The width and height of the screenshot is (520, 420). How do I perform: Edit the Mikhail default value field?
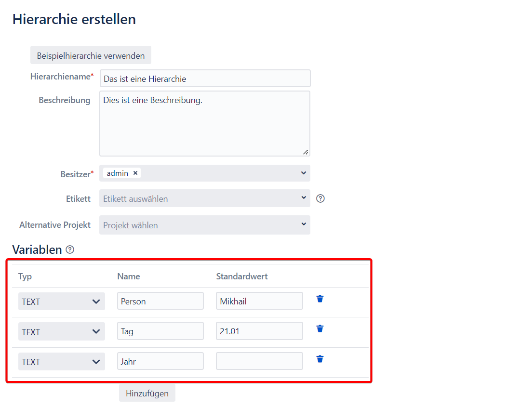coord(259,302)
